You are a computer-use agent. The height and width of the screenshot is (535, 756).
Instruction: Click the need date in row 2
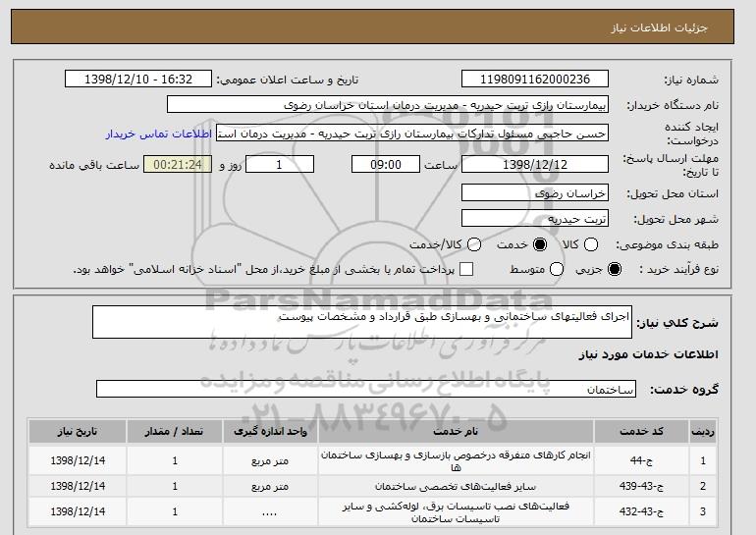pos(78,486)
